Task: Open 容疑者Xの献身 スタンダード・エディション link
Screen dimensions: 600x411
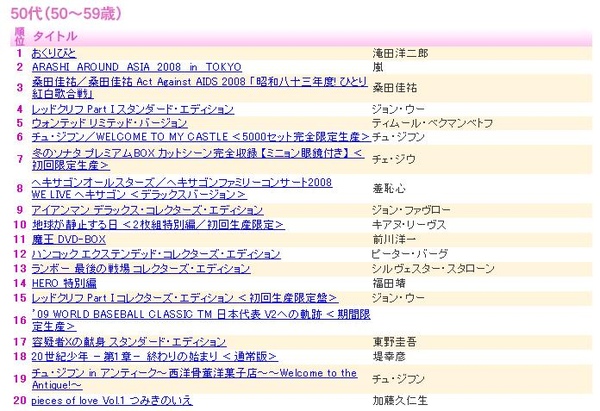Action: [129, 341]
